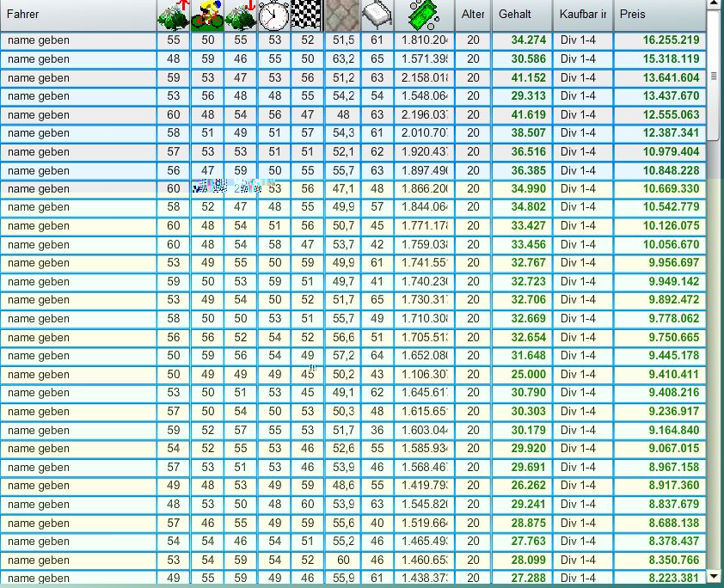Click the Kaufbar in column header
This screenshot has width=724, height=588.
coord(582,15)
